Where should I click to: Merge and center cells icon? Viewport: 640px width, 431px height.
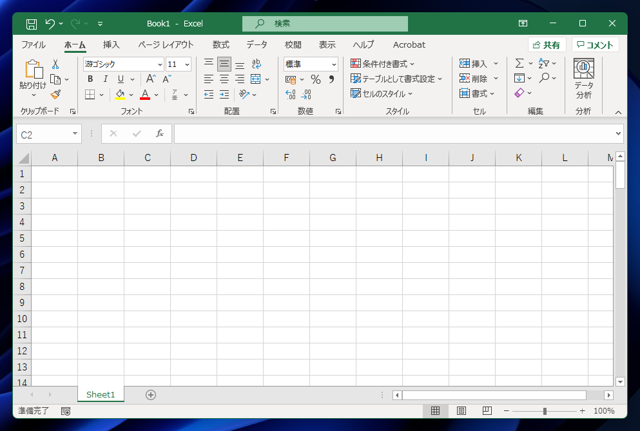(256, 79)
